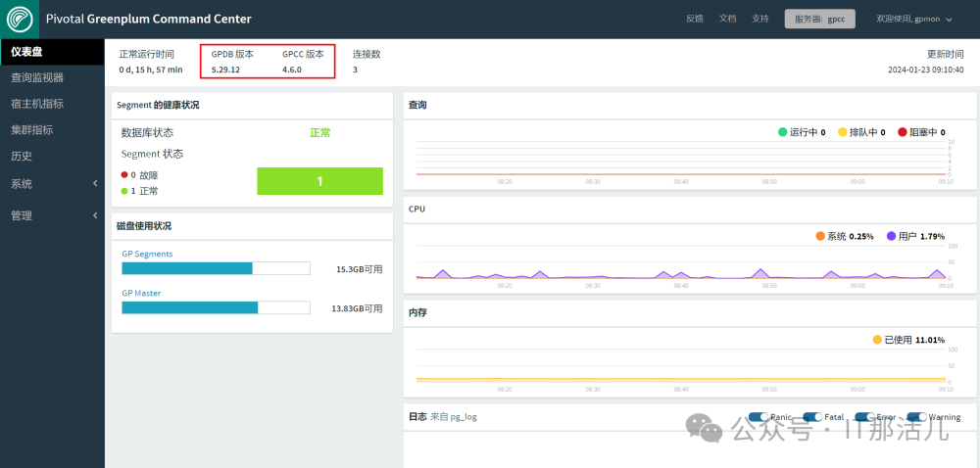Screen dimensions: 980x468
Task: Open the GP Master disk usage link
Action: 141,293
